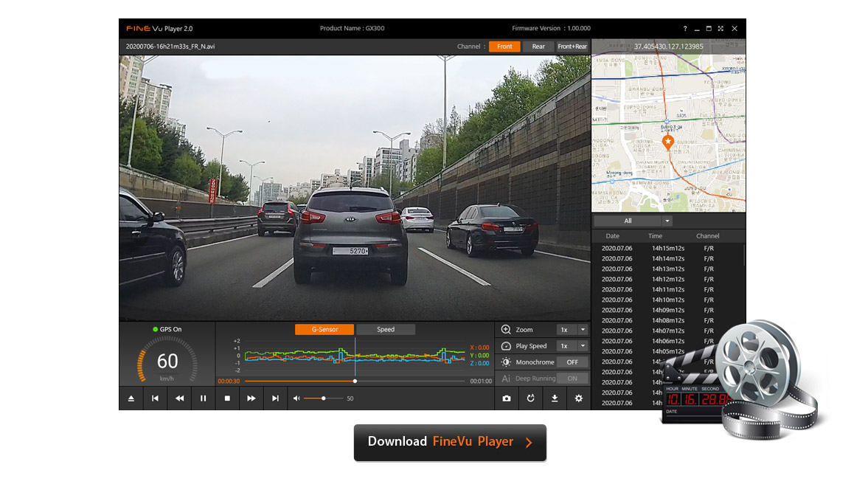868x487 pixels.
Task: Click the dashcam video preview
Action: pos(355,187)
